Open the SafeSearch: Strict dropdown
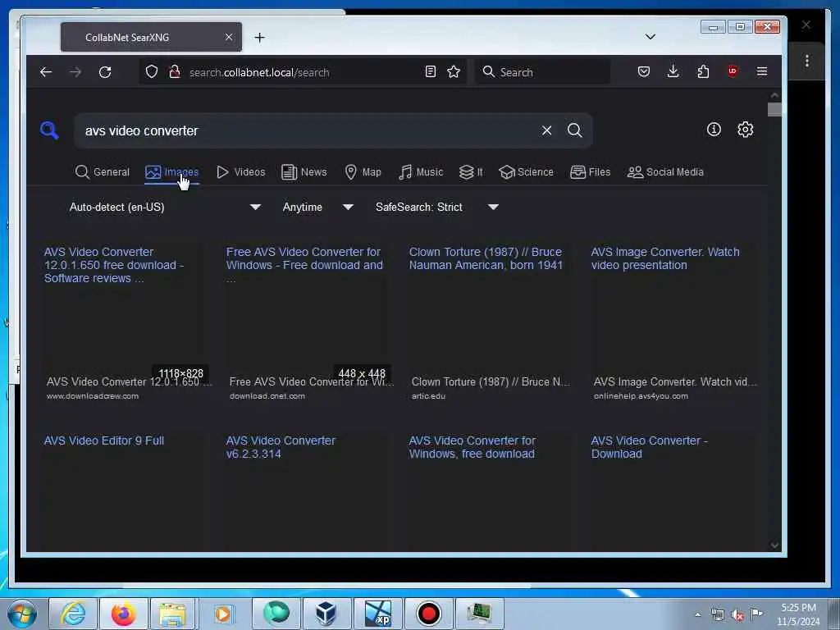The image size is (840, 630). point(436,207)
